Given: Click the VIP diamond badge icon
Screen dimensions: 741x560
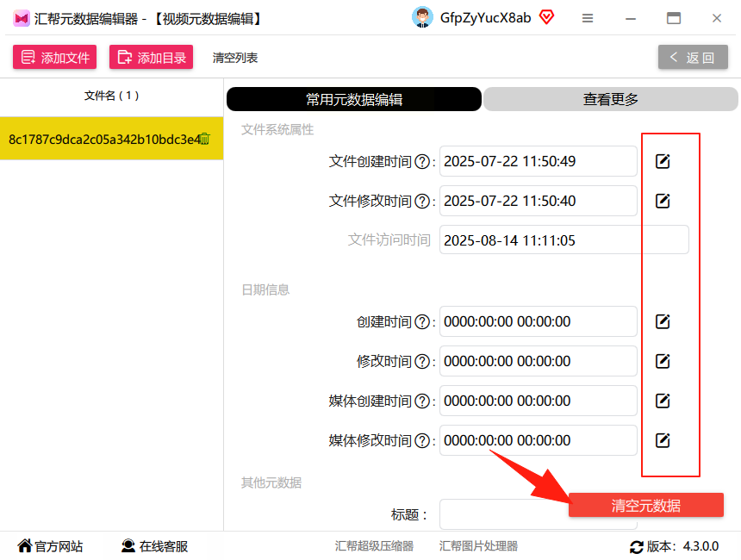Looking at the screenshot, I should [x=546, y=17].
